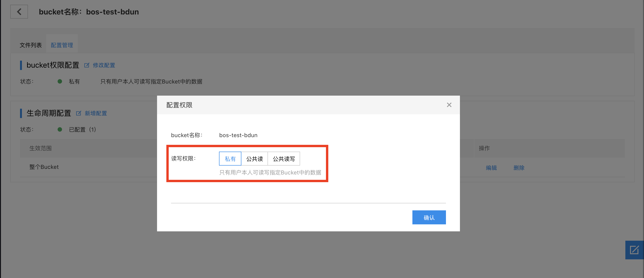Click the 确认 button

429,217
